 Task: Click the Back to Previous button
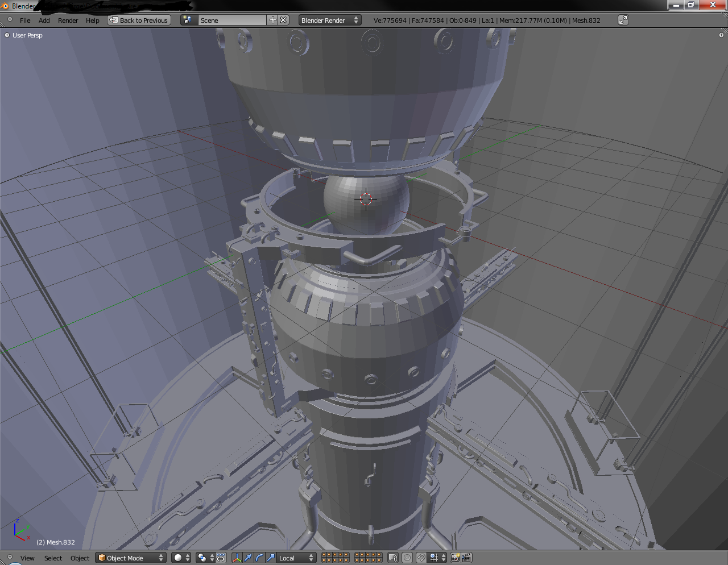pyautogui.click(x=139, y=20)
